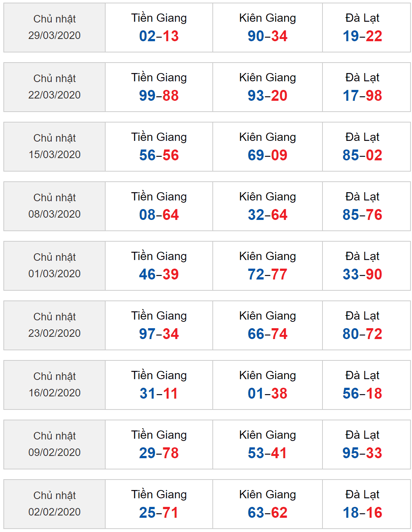The height and width of the screenshot is (532, 412).
Task: Click Kiên Giang numbers 72-77
Action: click(x=267, y=275)
